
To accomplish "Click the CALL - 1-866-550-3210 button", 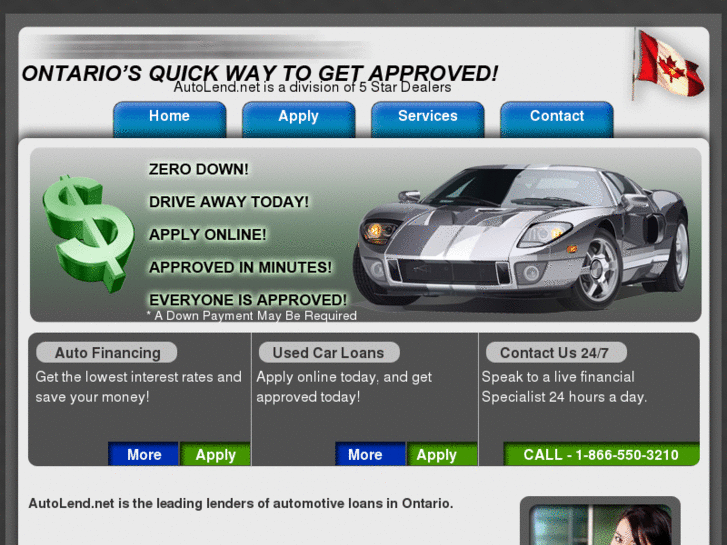I will point(601,454).
